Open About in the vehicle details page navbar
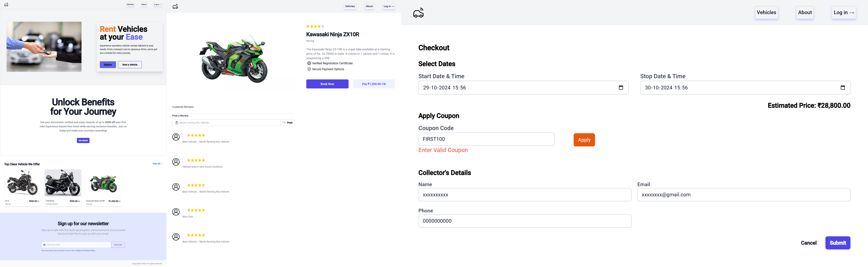The width and height of the screenshot is (868, 267). pyautogui.click(x=369, y=6)
